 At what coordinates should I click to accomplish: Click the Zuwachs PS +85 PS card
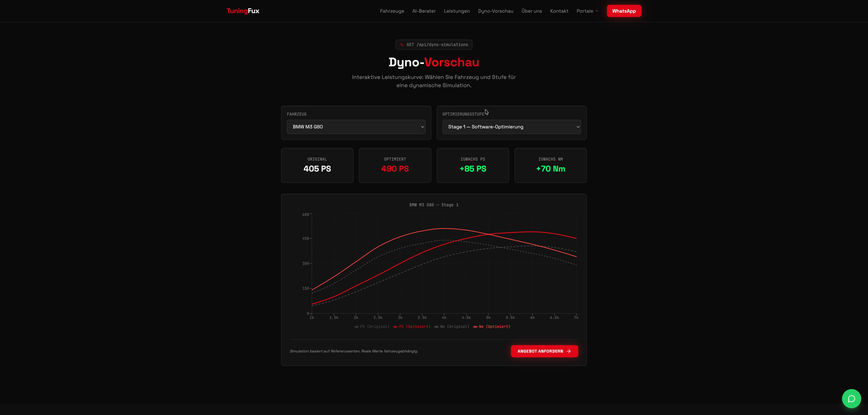[x=473, y=165]
